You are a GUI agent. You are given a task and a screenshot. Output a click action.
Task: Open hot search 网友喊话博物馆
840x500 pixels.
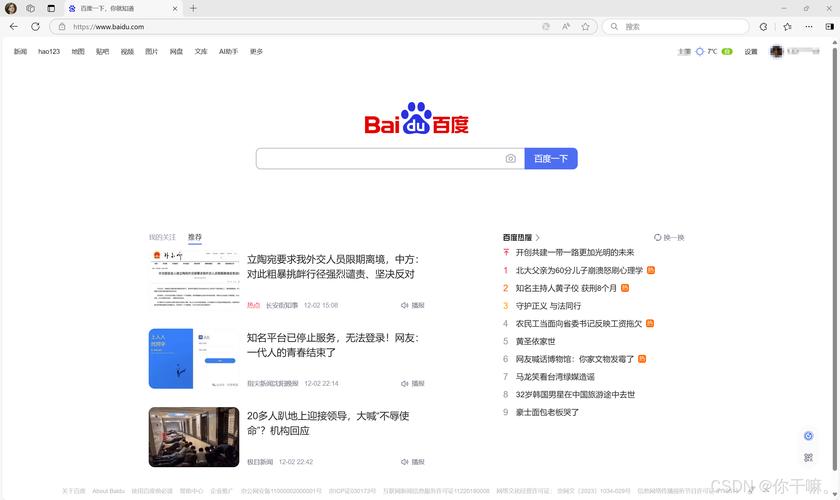pos(575,359)
